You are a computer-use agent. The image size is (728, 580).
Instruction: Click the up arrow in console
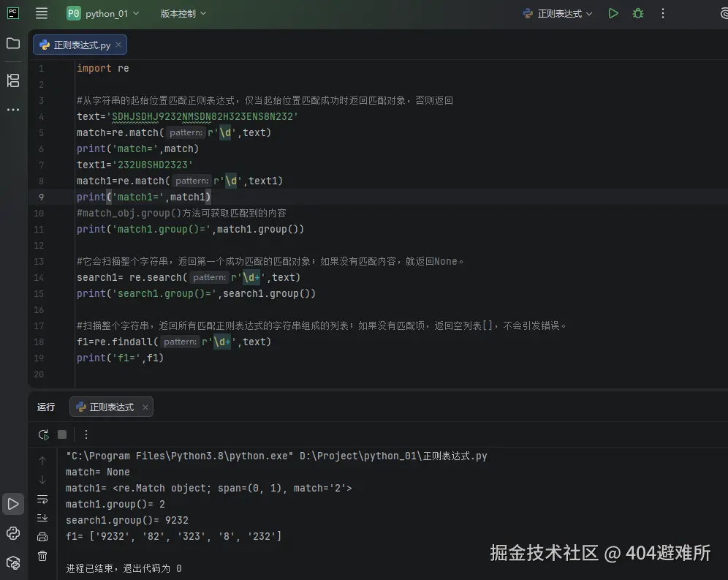click(42, 461)
